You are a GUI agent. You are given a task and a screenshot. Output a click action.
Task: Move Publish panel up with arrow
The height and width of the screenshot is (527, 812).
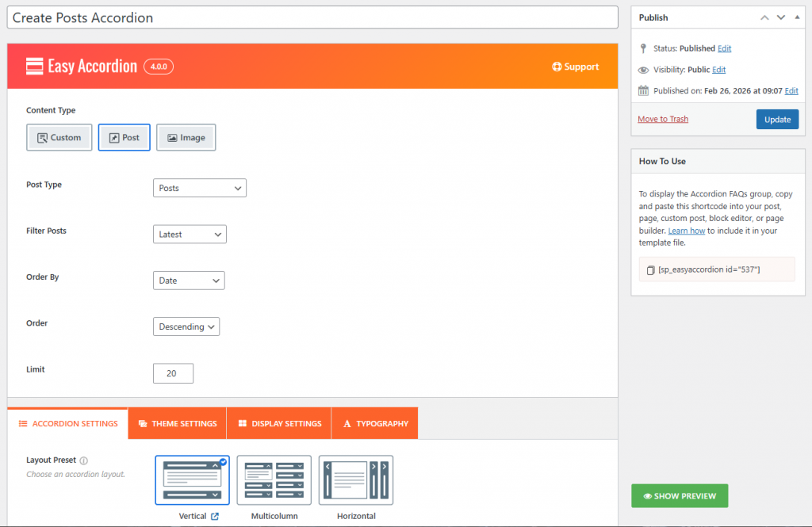[764, 17]
